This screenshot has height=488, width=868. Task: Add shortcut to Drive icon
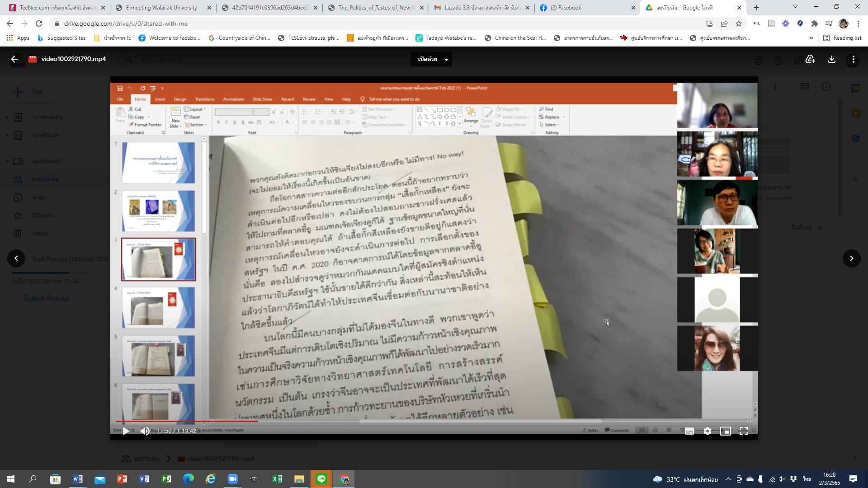[810, 59]
